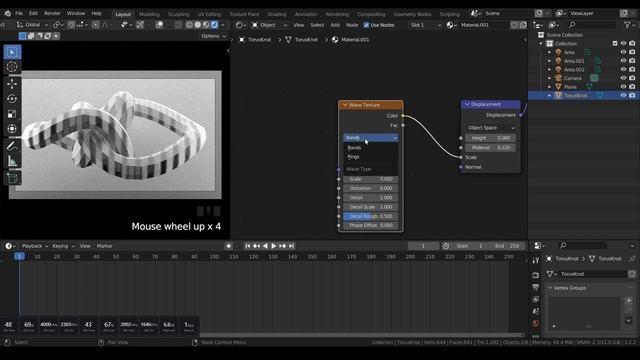Add a new vertex group
The height and width of the screenshot is (360, 640).
pos(629,300)
